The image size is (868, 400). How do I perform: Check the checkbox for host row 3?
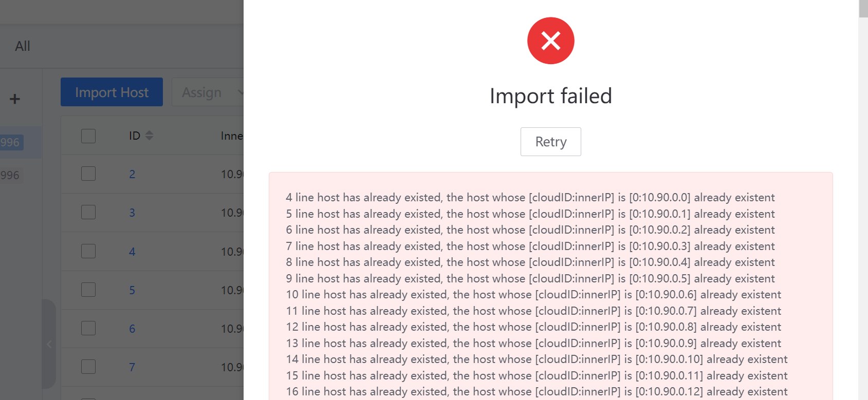click(x=88, y=212)
